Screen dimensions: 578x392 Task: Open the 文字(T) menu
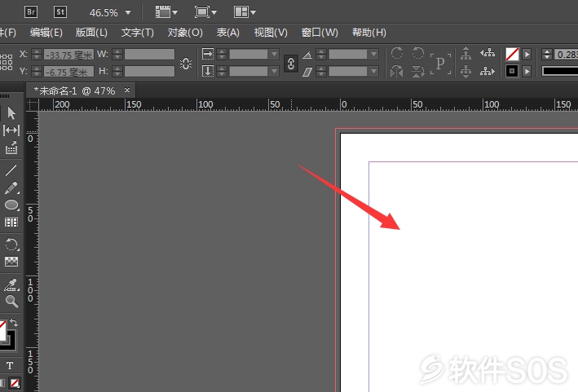[138, 33]
